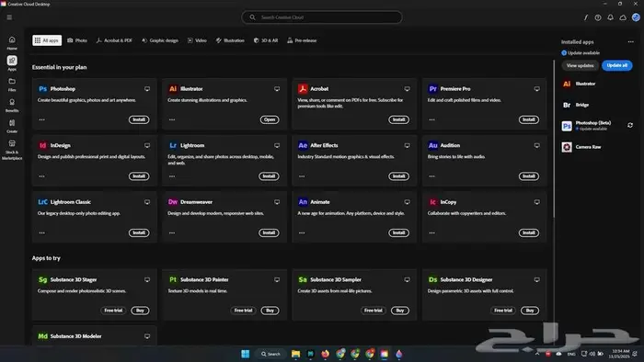Click Photoshop card desktop platform icon

pos(147,88)
